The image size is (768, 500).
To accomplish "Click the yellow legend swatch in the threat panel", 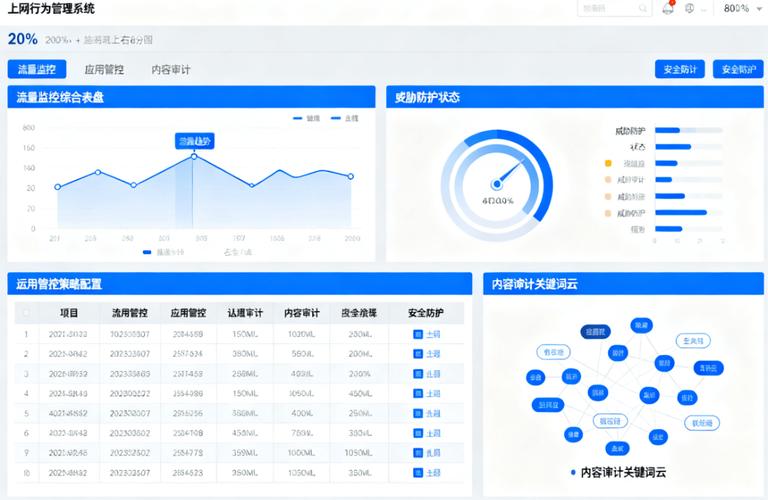I will pos(608,163).
